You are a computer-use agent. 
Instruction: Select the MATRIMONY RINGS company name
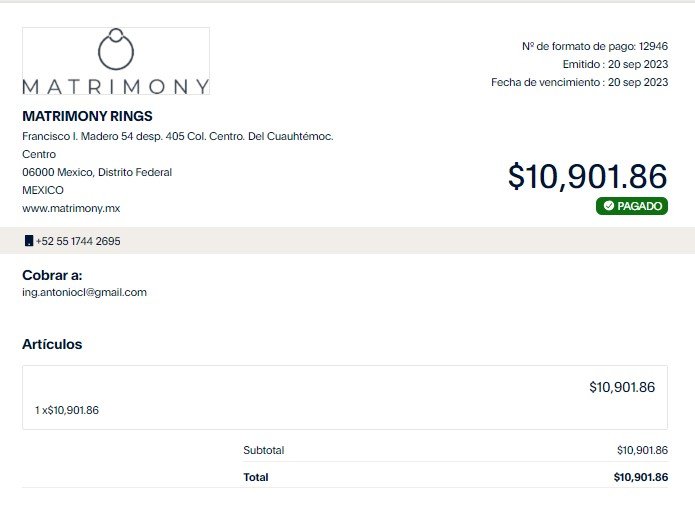[87, 116]
